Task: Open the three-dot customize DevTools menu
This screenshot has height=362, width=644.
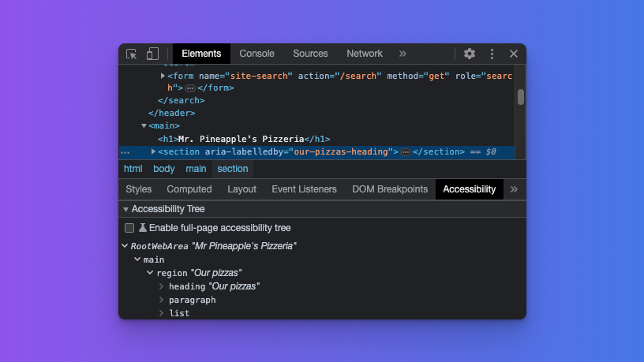Action: pyautogui.click(x=492, y=54)
